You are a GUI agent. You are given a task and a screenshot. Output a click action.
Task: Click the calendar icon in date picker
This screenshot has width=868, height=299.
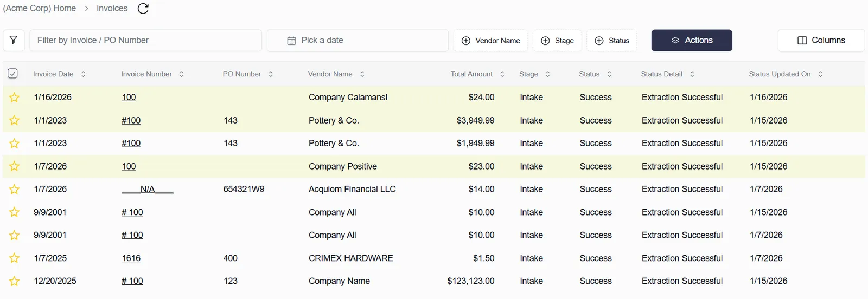coord(291,41)
